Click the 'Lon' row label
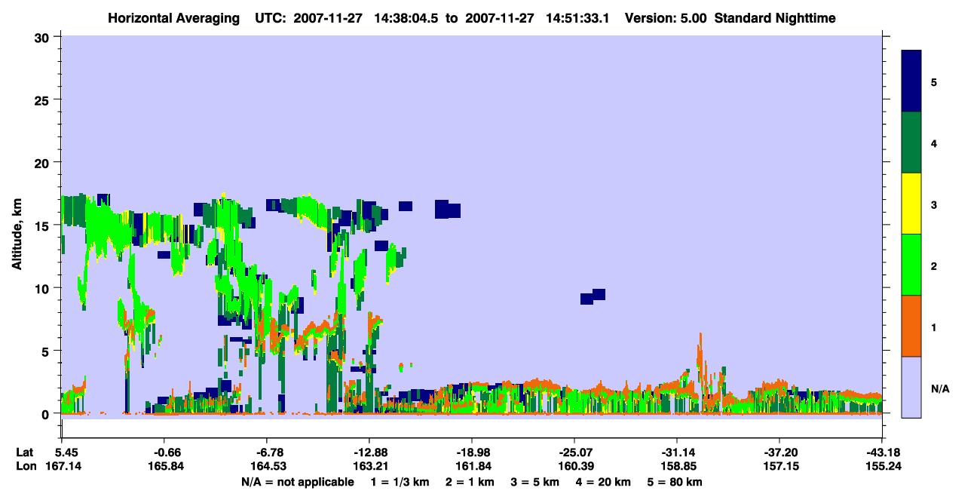980x503 pixels. coord(26,466)
